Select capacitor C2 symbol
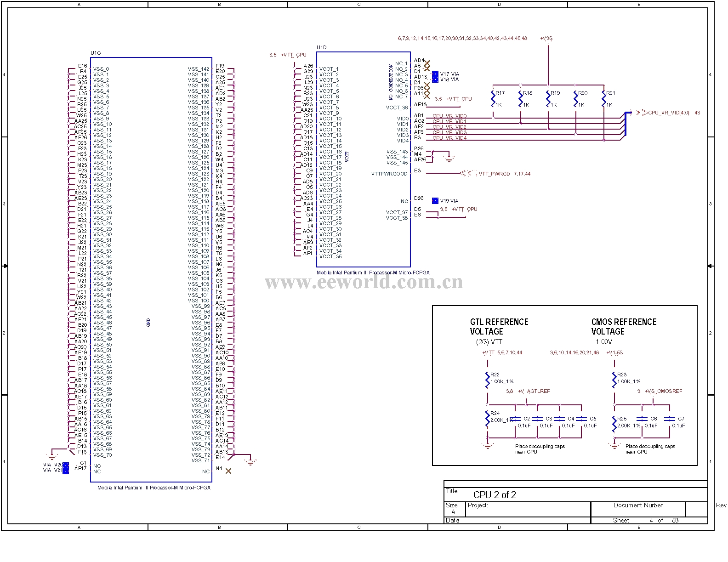The height and width of the screenshot is (562, 728). [516, 419]
